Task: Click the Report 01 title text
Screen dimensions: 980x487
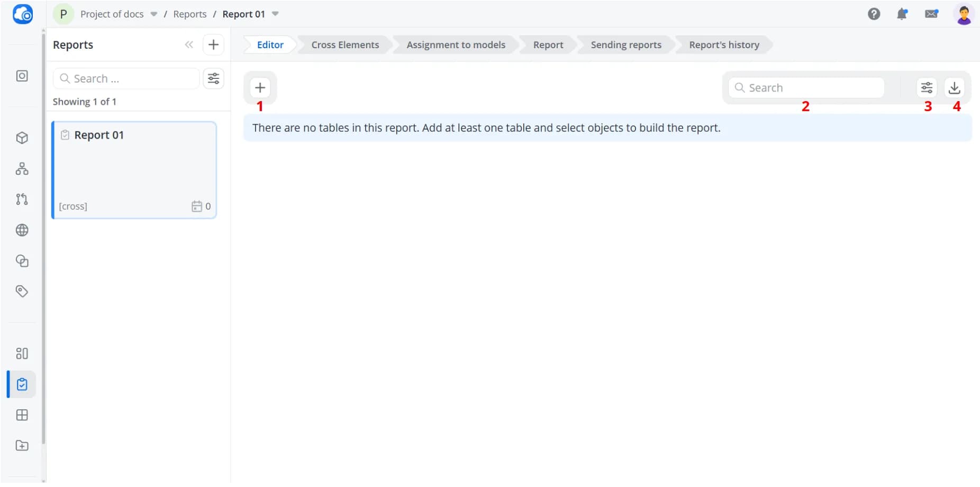Action: tap(99, 135)
